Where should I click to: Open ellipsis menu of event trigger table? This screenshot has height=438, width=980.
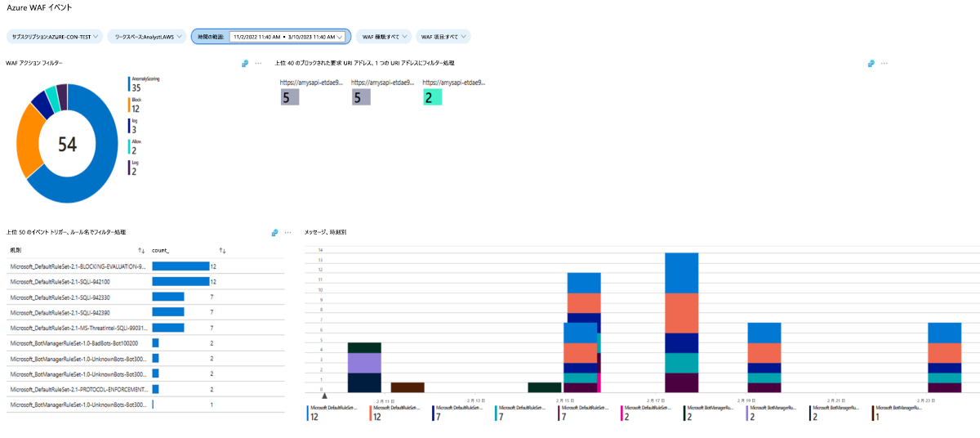click(x=288, y=233)
